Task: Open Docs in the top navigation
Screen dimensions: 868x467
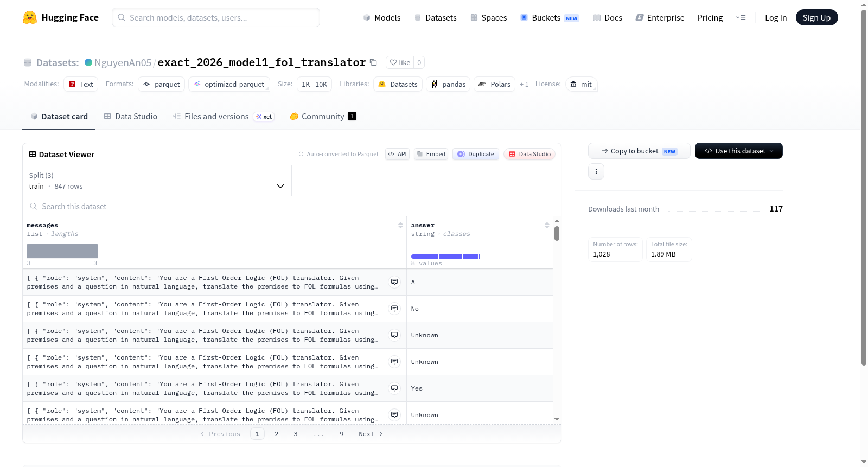Action: click(x=608, y=17)
